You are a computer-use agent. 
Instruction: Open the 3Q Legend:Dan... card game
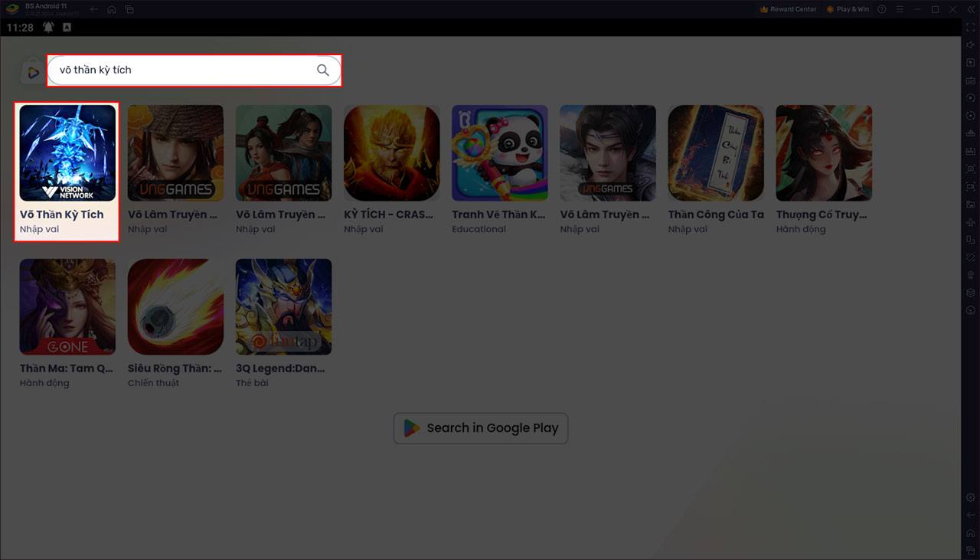tap(283, 323)
